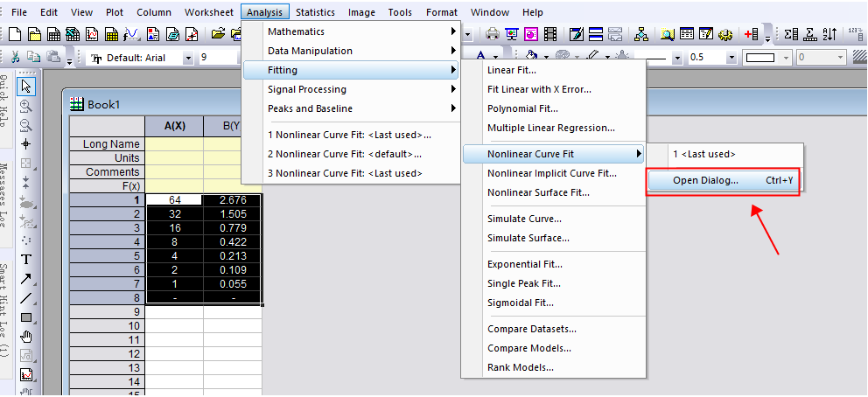Select the Pointer arrow tool

pyautogui.click(x=25, y=87)
